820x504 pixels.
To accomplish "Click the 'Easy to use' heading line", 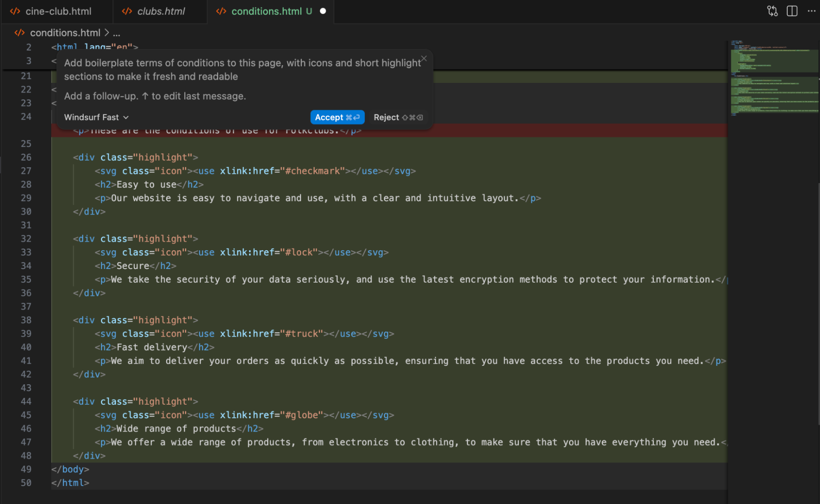I will click(149, 185).
